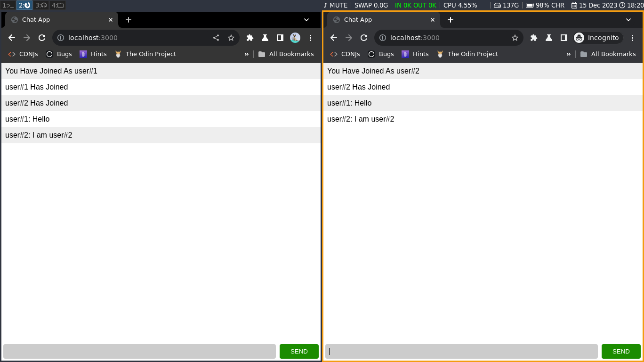Image resolution: width=644 pixels, height=362 pixels.
Task: Toggle the MUTE audio indicator in status bar
Action: click(335, 5)
